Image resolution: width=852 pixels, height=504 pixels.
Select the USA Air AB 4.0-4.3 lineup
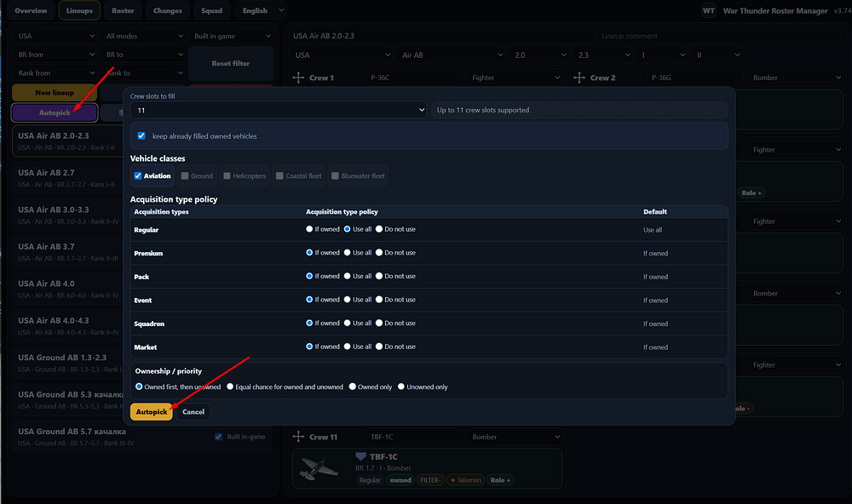click(68, 326)
